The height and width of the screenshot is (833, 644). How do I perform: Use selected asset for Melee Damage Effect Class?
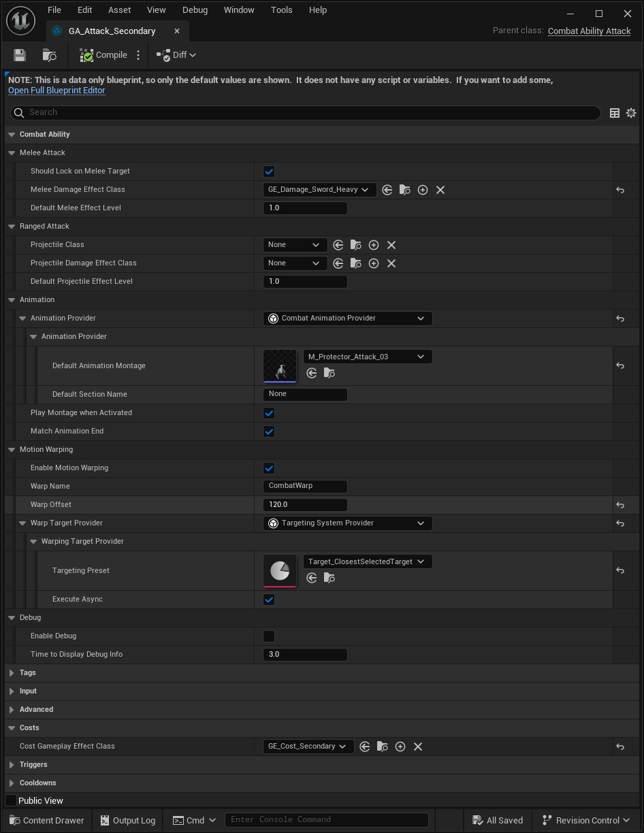[x=387, y=190]
